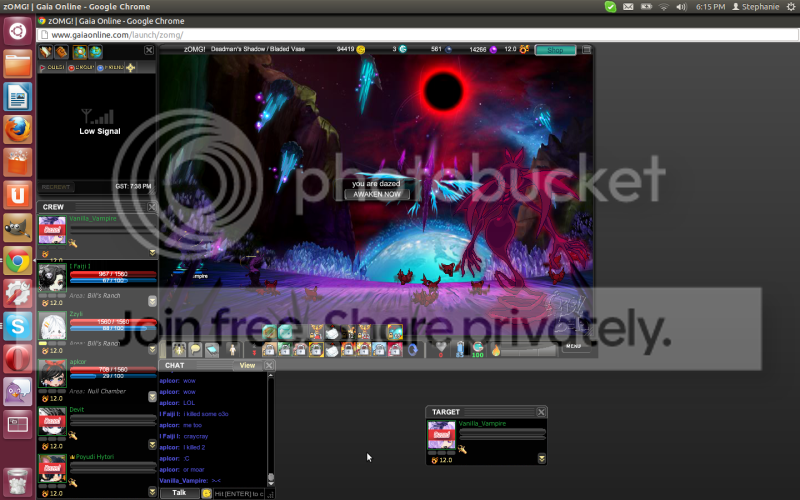Click Vanilla_Vampire avatar in Target panel

pyautogui.click(x=441, y=435)
